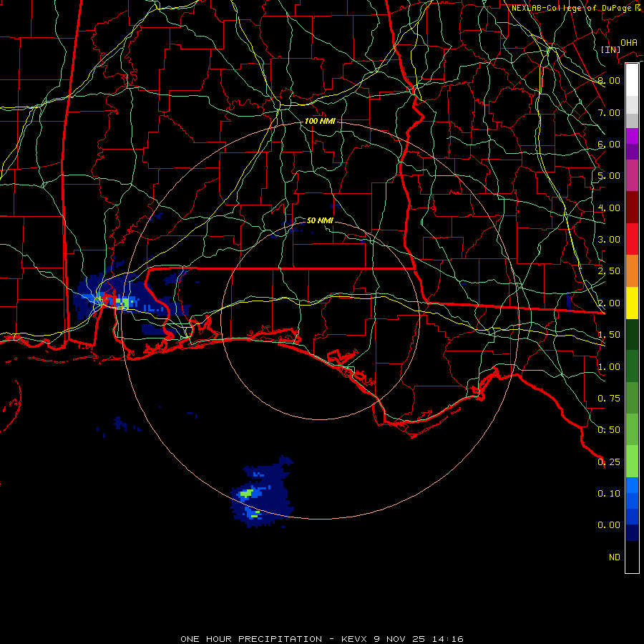Select the 0.00 legend value
Viewport: 644px width, 644px height.
[x=609, y=525]
